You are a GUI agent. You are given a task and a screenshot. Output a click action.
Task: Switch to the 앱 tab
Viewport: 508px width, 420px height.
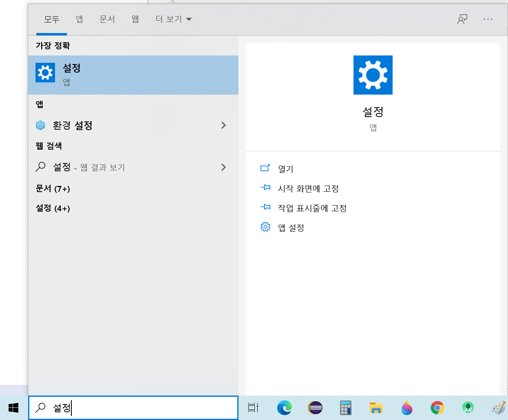point(79,19)
